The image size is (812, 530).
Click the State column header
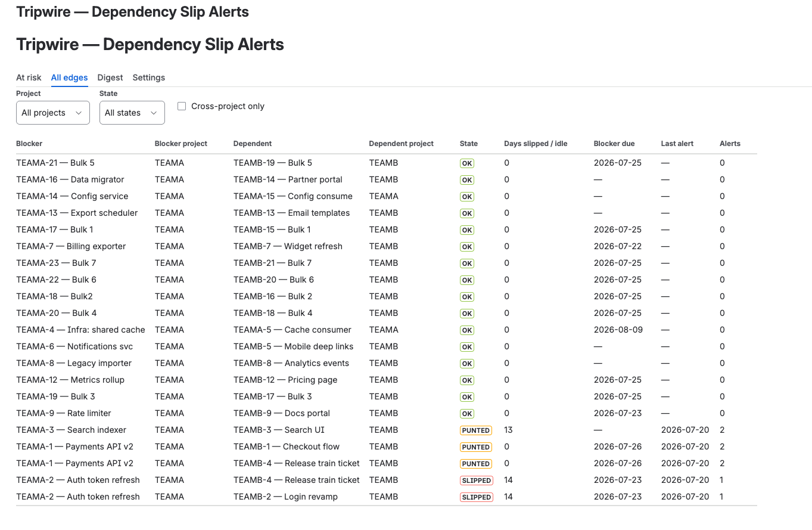click(469, 144)
